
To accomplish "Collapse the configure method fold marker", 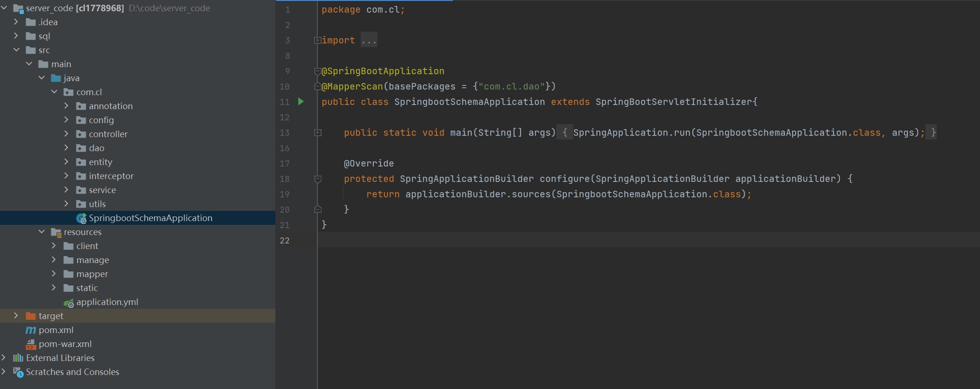I will pos(318,179).
